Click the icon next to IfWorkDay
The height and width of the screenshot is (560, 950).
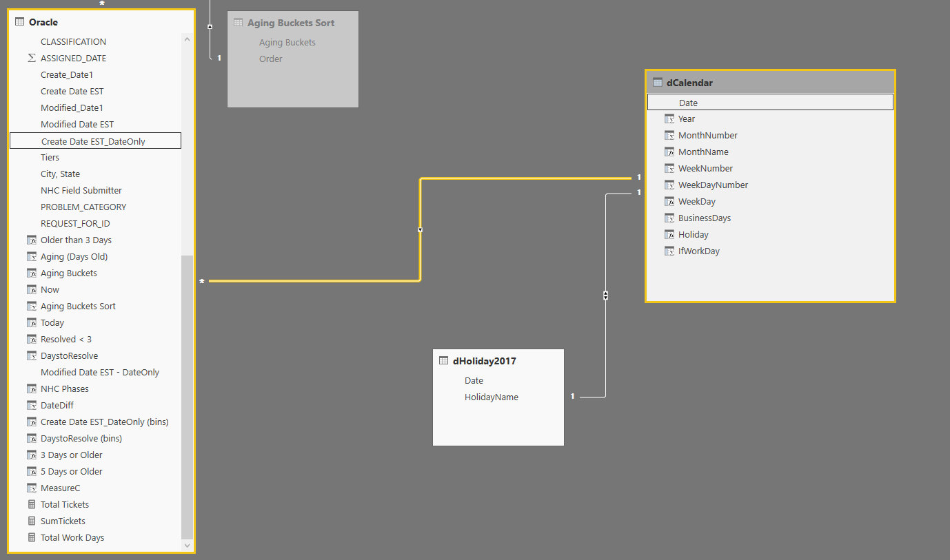[x=669, y=251]
